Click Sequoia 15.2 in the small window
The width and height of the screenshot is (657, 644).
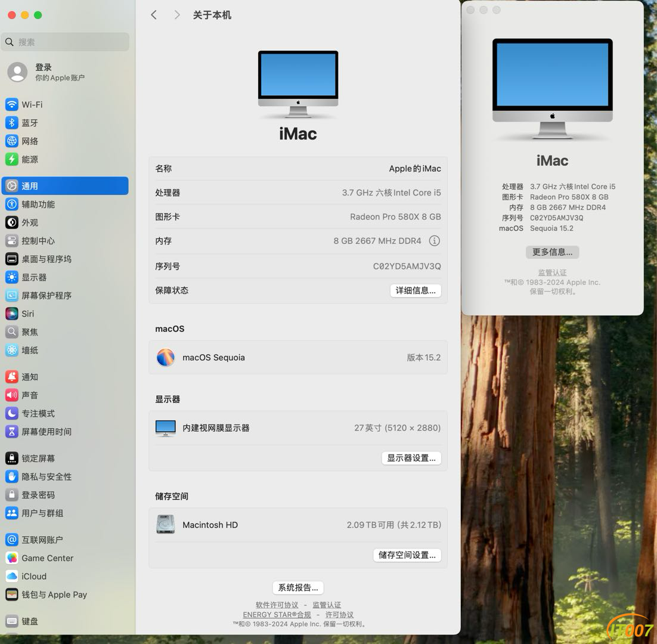point(551,228)
